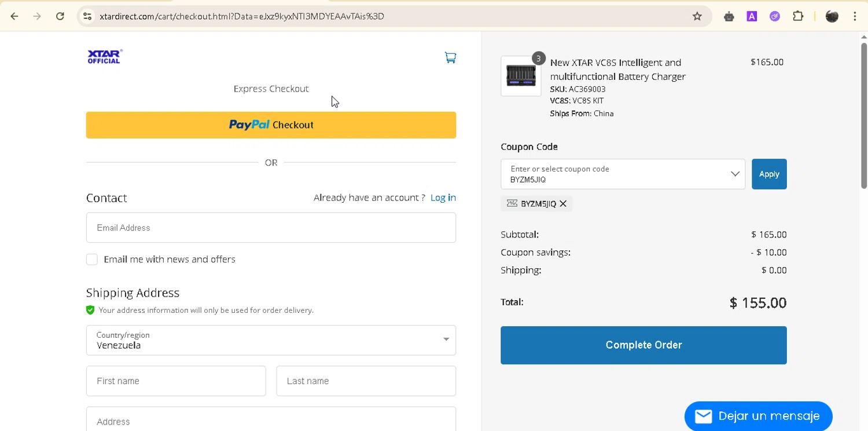The image size is (868, 431).
Task: Click the Shipping value '$ 0.00'
Action: tap(774, 270)
